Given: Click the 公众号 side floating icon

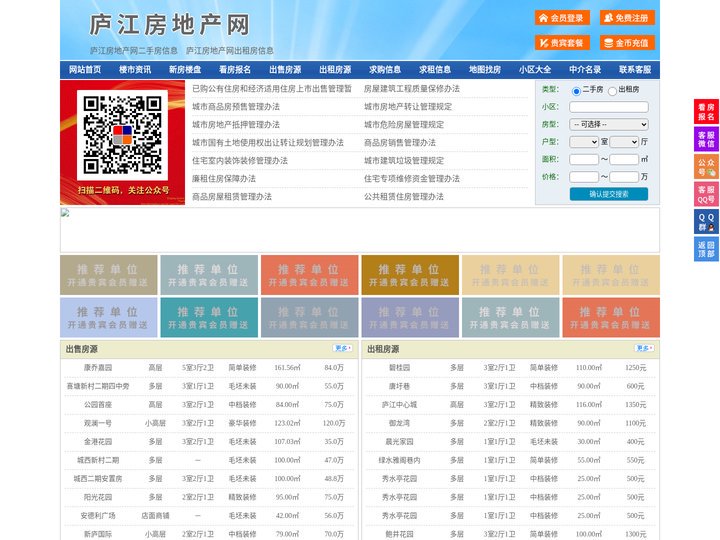Looking at the screenshot, I should 706,167.
